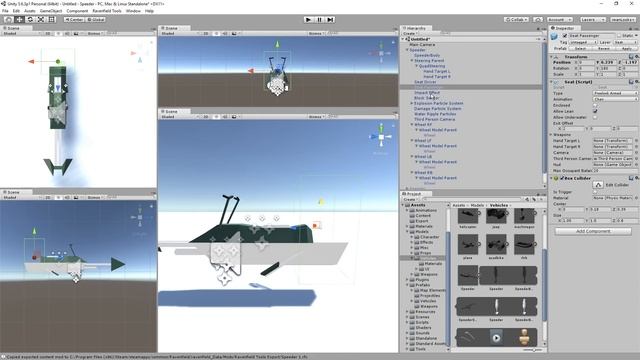Expand Explosion Particle System in Hierarchy
The width and height of the screenshot is (640, 360).
pyautogui.click(x=412, y=103)
